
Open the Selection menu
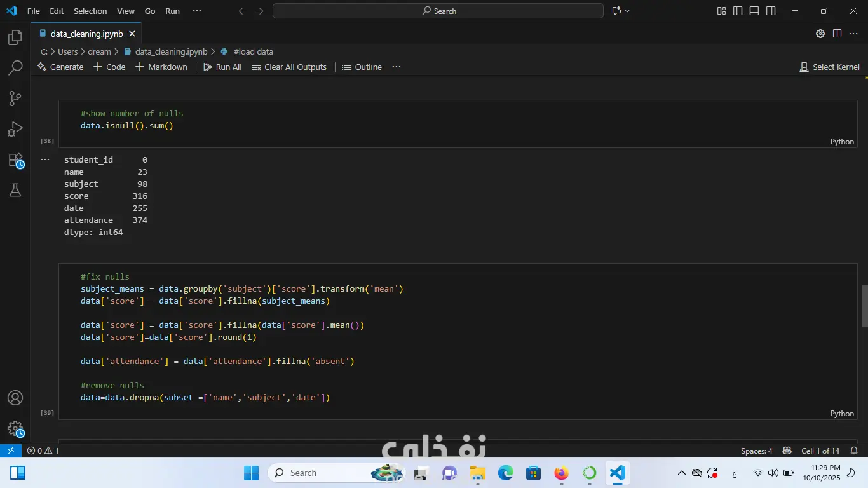[x=90, y=11]
